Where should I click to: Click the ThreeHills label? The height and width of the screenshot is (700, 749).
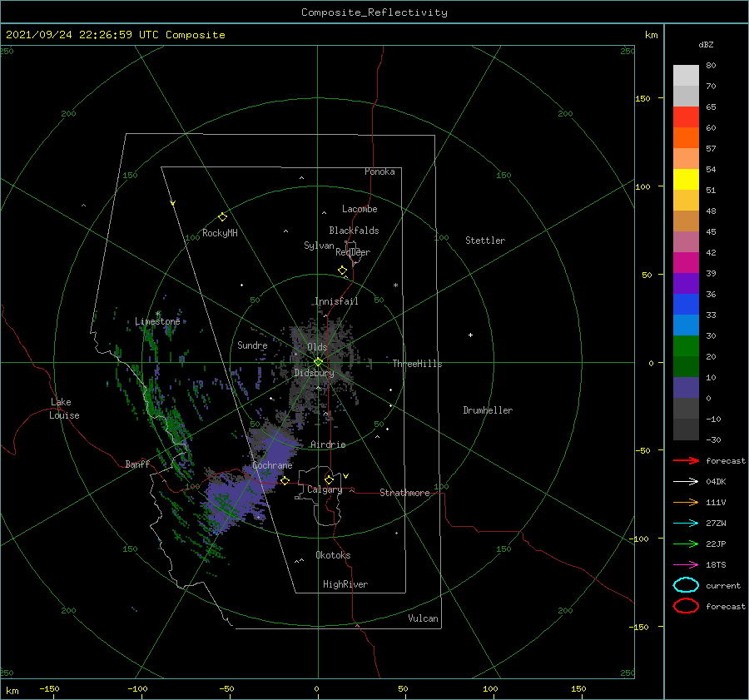[417, 364]
